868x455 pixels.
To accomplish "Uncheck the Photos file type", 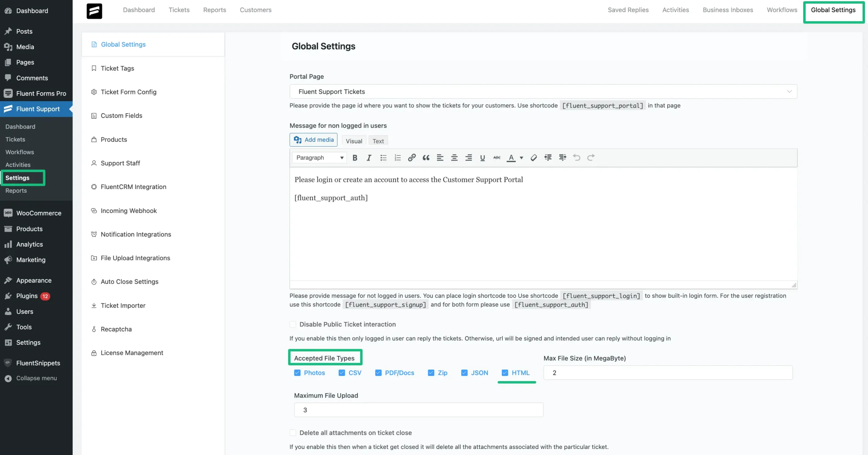I will [297, 373].
